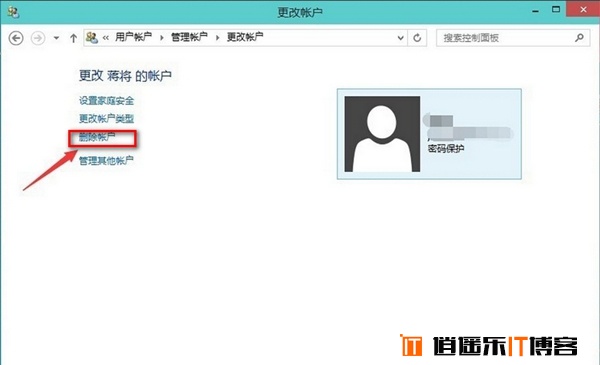Expand the chevron after 管理帐户

click(217, 37)
